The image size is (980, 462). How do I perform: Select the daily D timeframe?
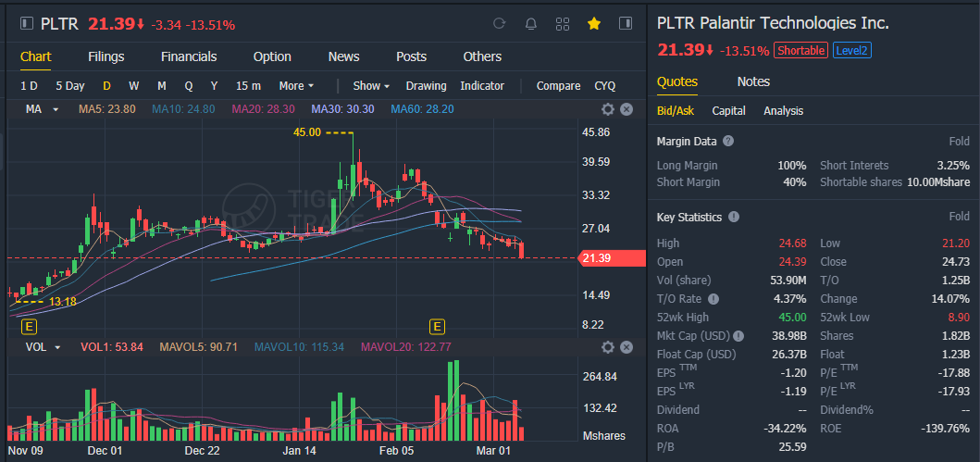106,86
